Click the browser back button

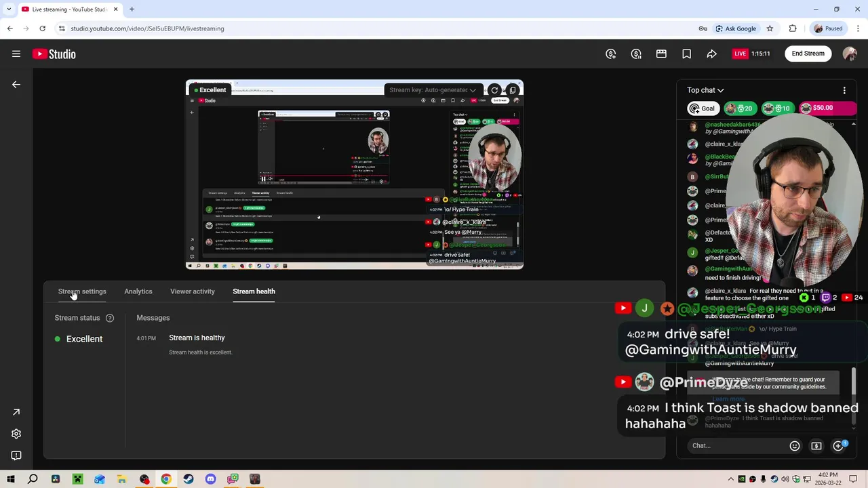(x=9, y=28)
